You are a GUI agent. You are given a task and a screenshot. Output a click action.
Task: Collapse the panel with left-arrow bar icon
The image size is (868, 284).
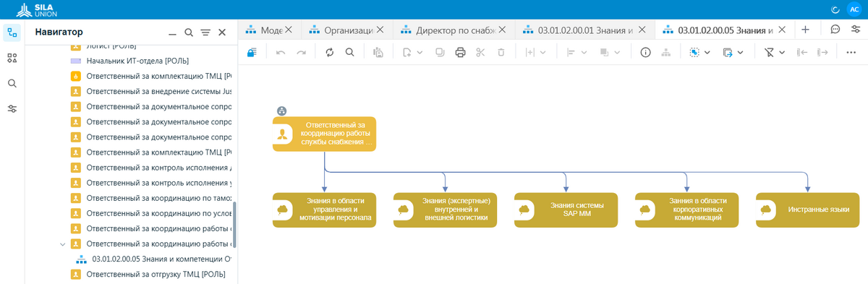click(x=801, y=52)
